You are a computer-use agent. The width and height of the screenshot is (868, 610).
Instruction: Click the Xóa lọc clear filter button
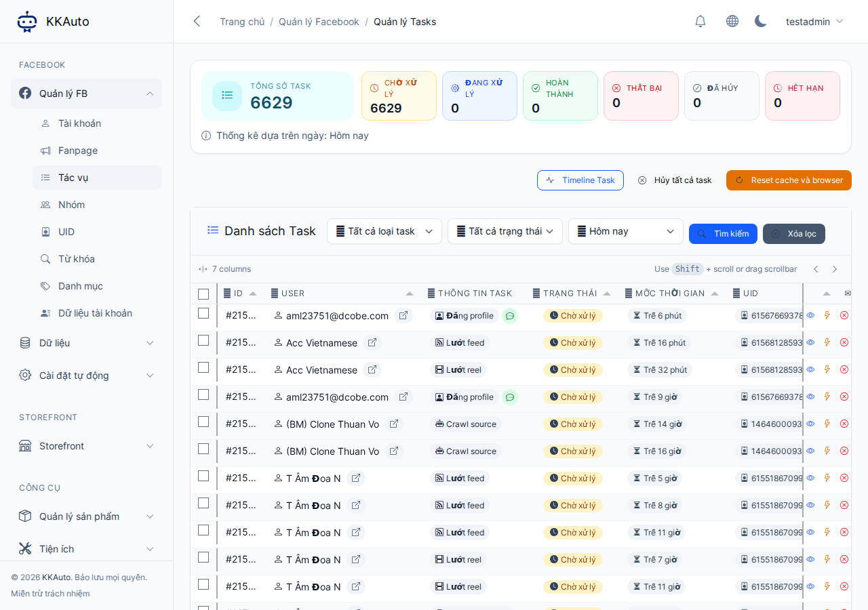(x=794, y=234)
